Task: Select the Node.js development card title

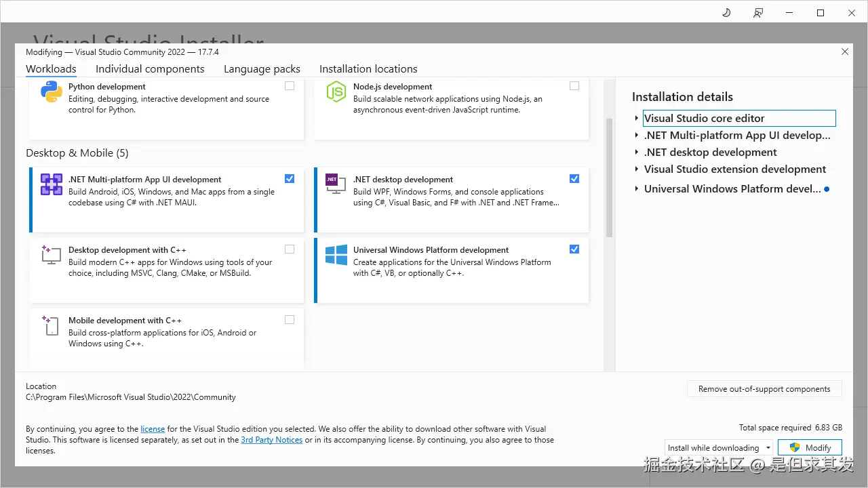Action: coord(393,87)
